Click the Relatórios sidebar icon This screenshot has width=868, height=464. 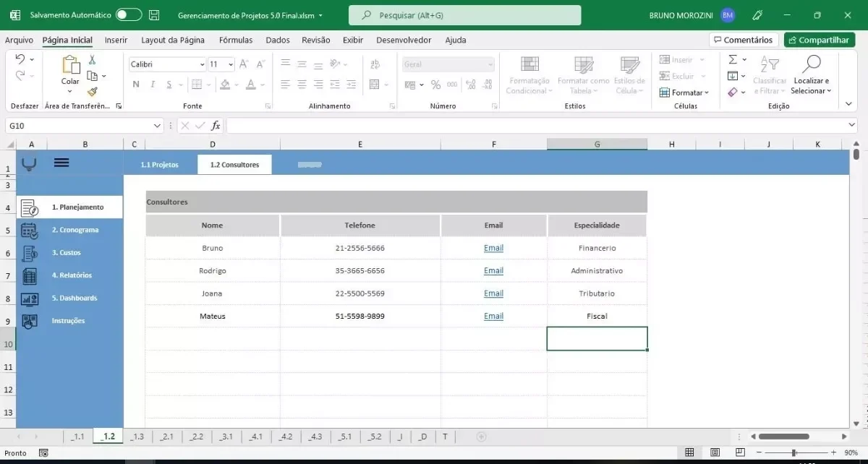point(30,276)
